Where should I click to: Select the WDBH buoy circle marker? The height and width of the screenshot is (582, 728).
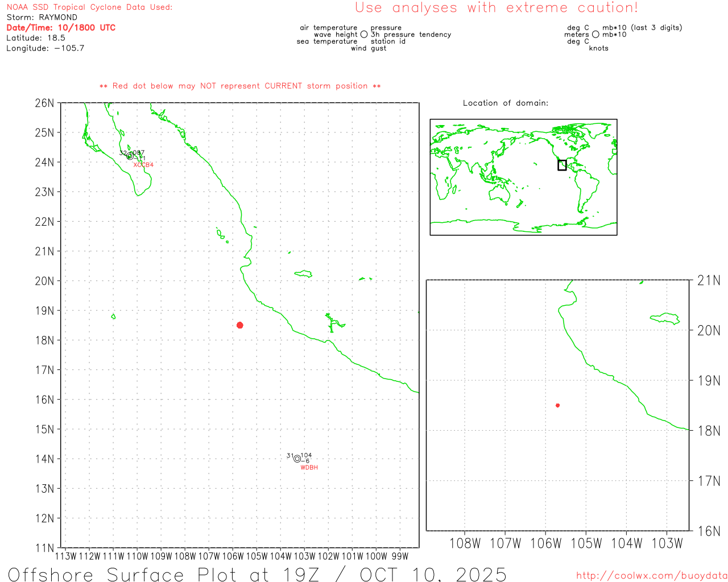coord(297,459)
